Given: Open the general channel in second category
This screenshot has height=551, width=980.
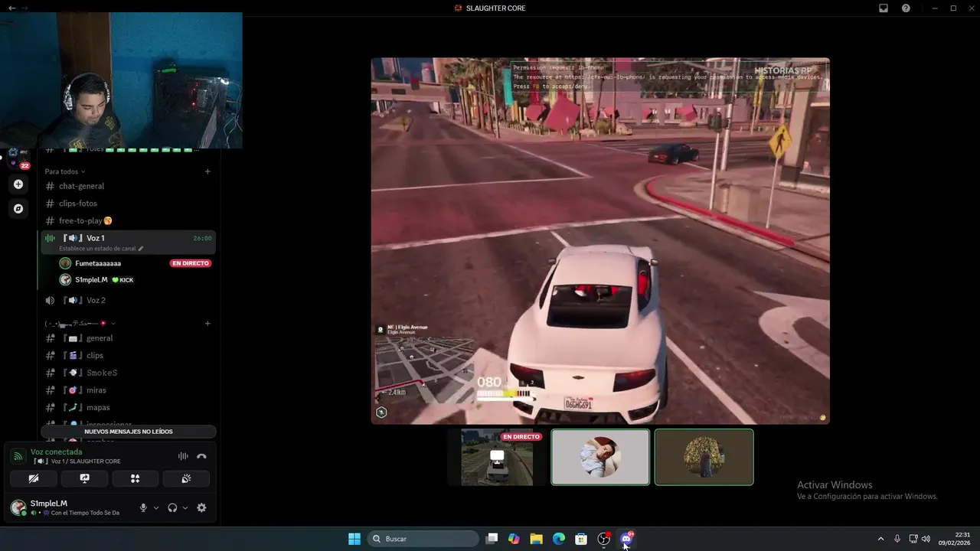Looking at the screenshot, I should [x=128, y=338].
